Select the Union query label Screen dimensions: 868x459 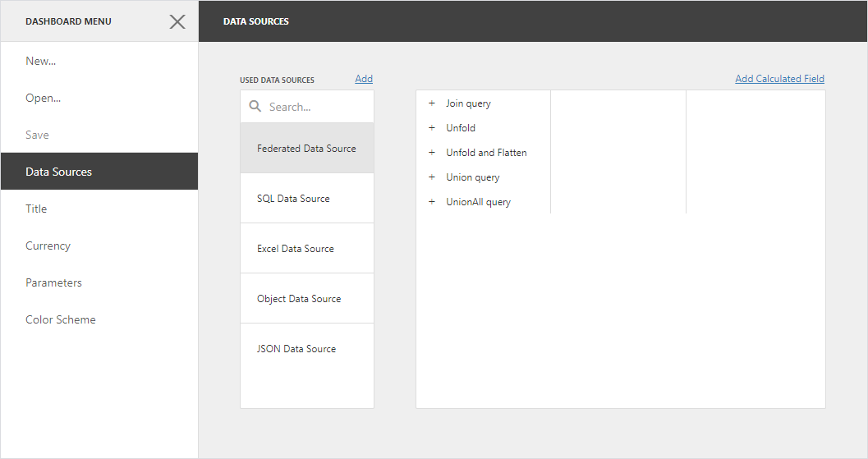[473, 177]
